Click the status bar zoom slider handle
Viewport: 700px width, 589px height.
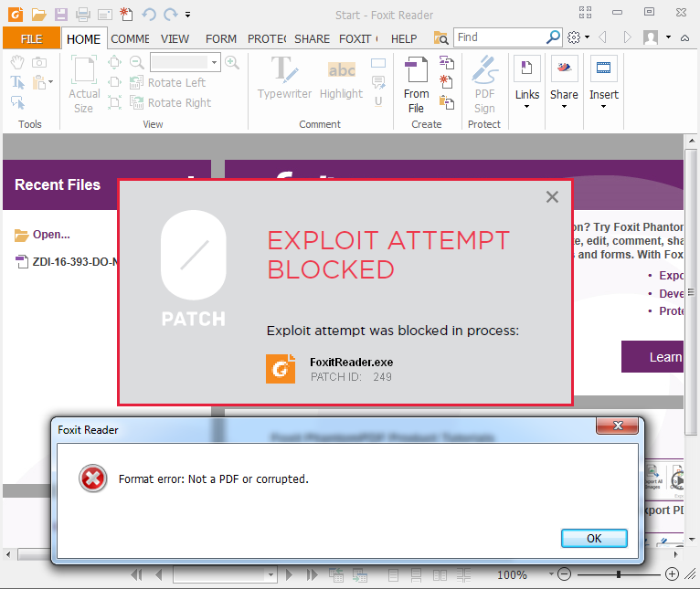(x=619, y=574)
